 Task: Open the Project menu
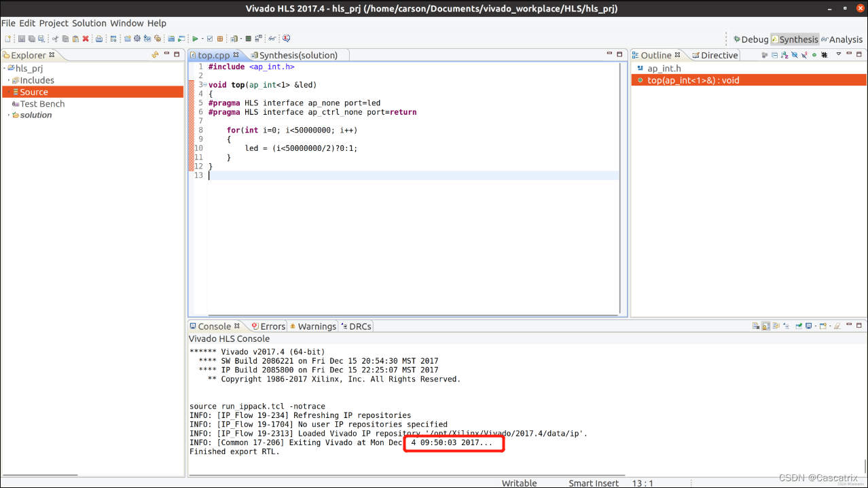(x=54, y=23)
